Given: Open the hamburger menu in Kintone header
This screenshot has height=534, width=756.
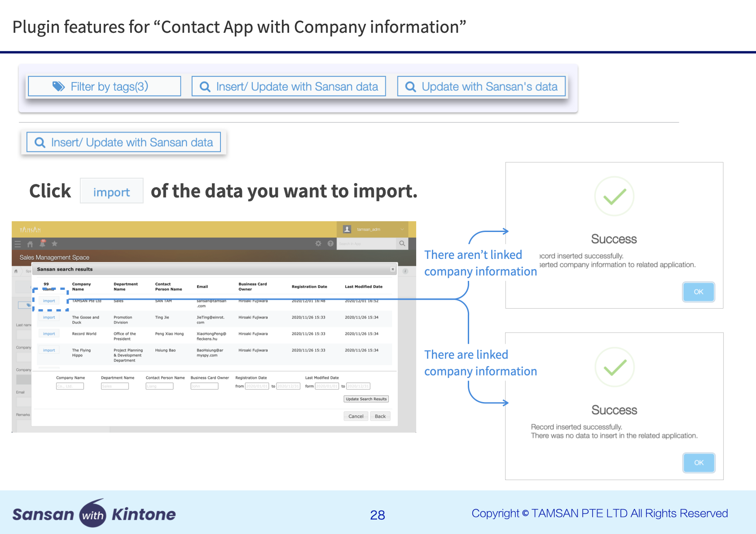Looking at the screenshot, I should click(18, 244).
